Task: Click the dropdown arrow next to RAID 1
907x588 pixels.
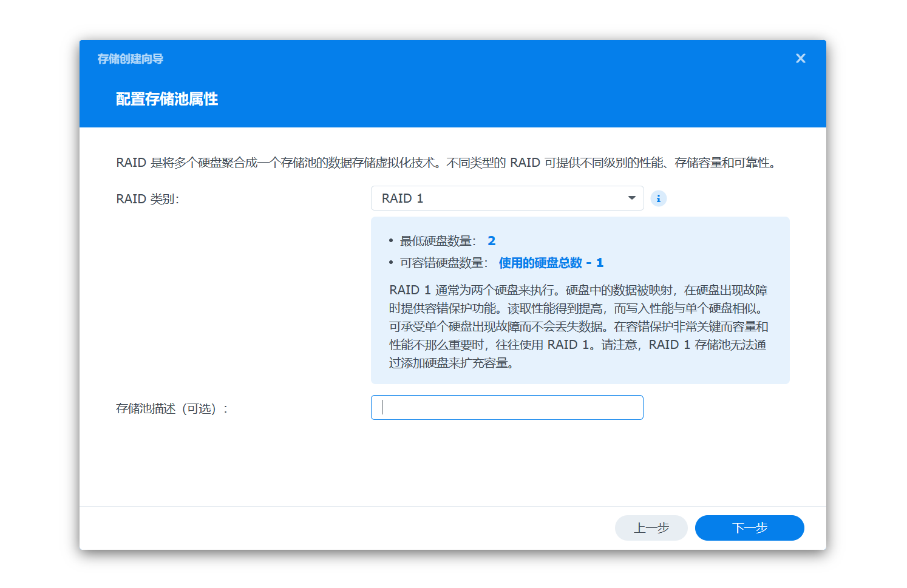Action: point(631,198)
